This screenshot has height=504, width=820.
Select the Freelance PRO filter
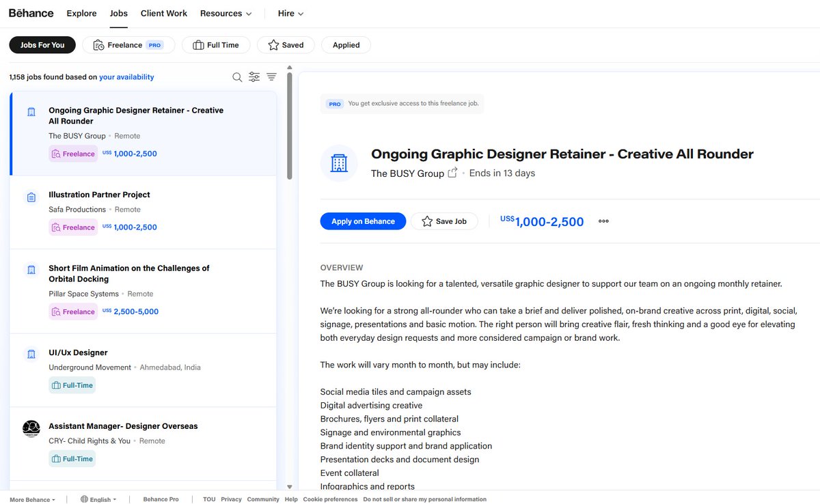tap(128, 45)
